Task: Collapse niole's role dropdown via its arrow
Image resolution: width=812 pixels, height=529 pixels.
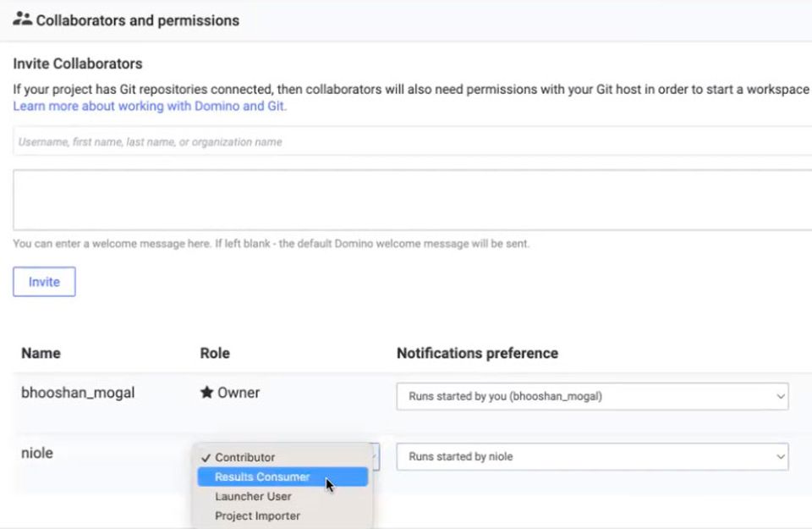Action: [x=375, y=457]
